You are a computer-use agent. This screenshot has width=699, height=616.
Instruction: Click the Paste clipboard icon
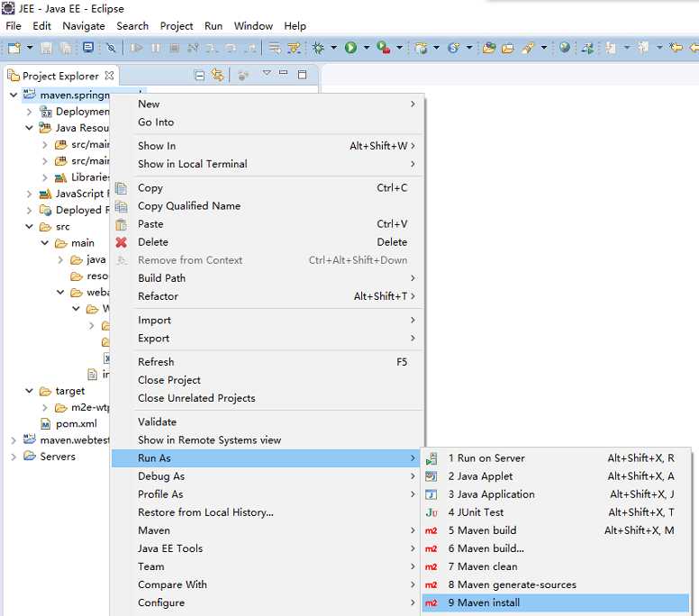click(x=121, y=224)
